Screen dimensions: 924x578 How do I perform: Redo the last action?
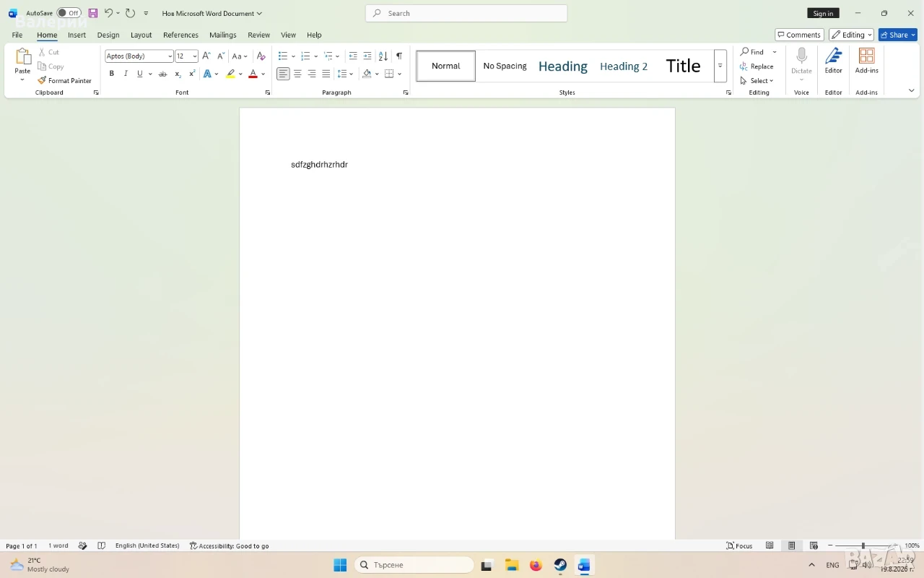(130, 13)
